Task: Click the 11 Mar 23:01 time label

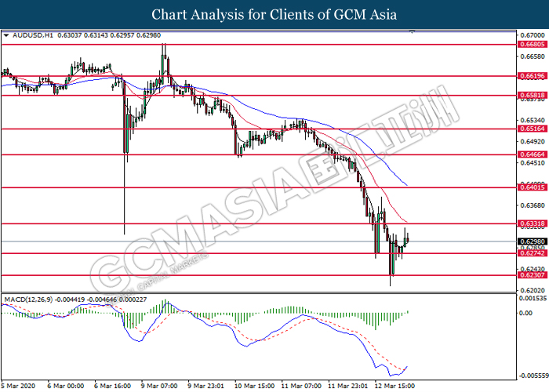Action: click(348, 386)
